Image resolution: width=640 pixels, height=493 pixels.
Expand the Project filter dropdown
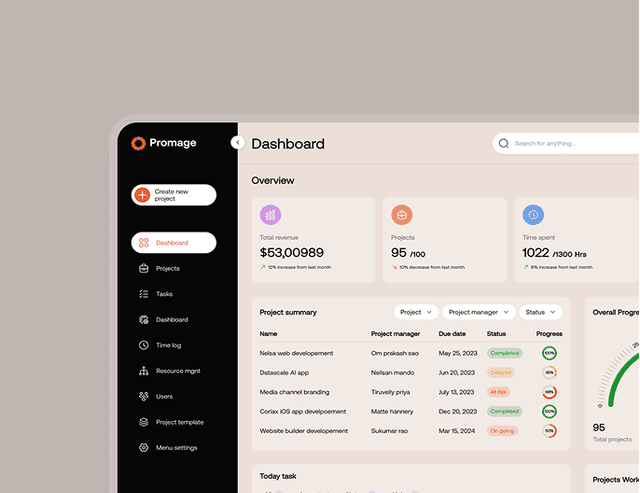pyautogui.click(x=416, y=312)
